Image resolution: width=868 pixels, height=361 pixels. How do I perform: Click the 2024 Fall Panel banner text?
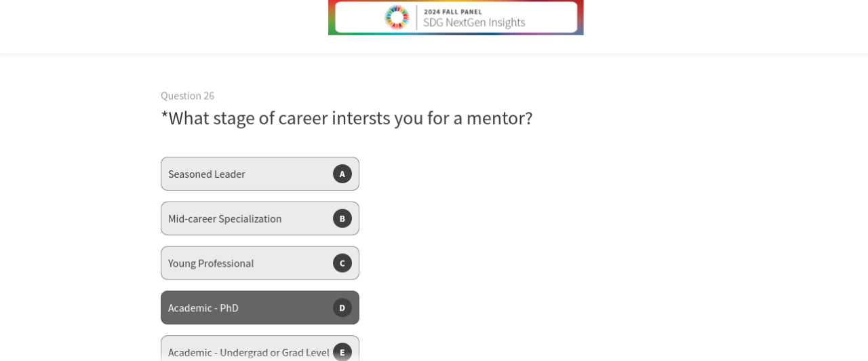pyautogui.click(x=453, y=12)
